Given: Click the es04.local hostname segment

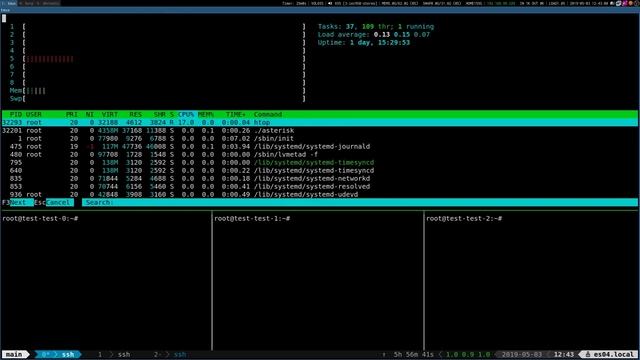Looking at the screenshot, I should (x=610, y=354).
